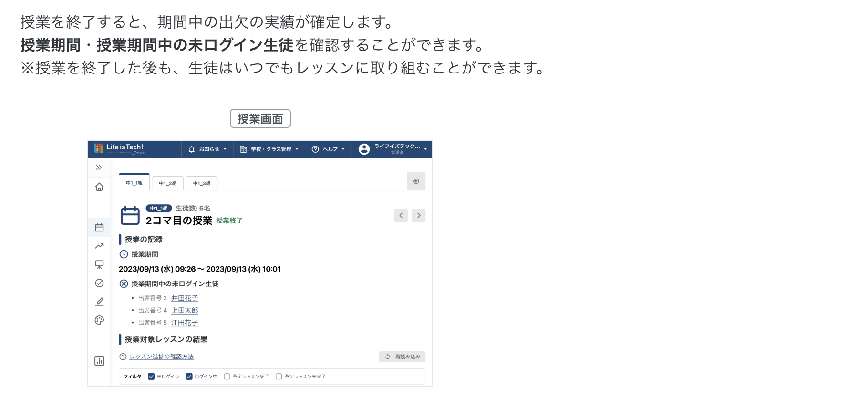This screenshot has height=399, width=868.
Task: Open the palette icon in sidebar
Action: (99, 320)
